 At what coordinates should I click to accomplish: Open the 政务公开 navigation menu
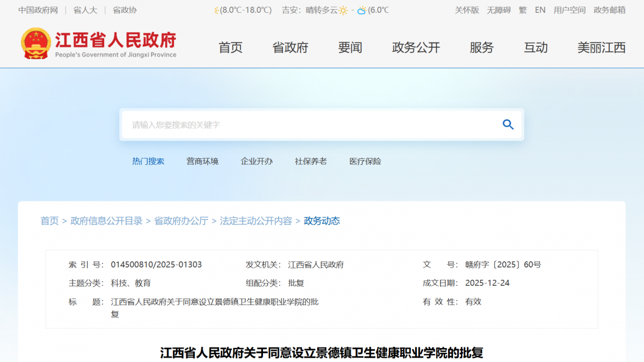click(416, 48)
